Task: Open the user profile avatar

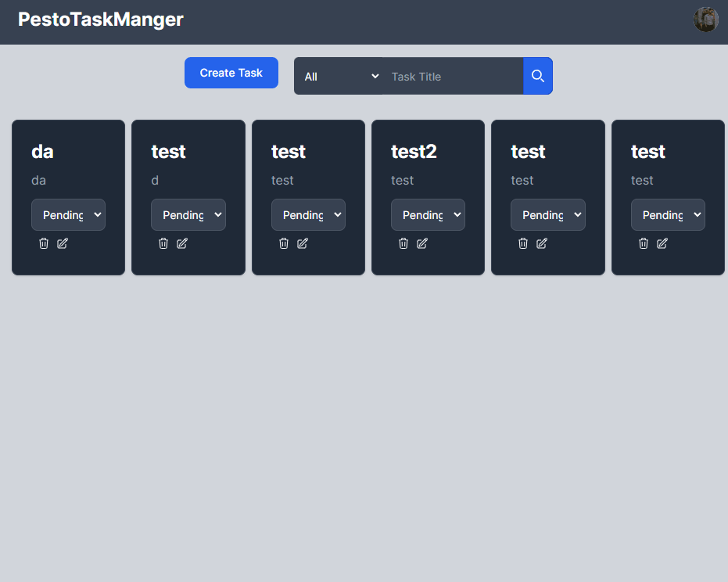Action: click(x=705, y=20)
